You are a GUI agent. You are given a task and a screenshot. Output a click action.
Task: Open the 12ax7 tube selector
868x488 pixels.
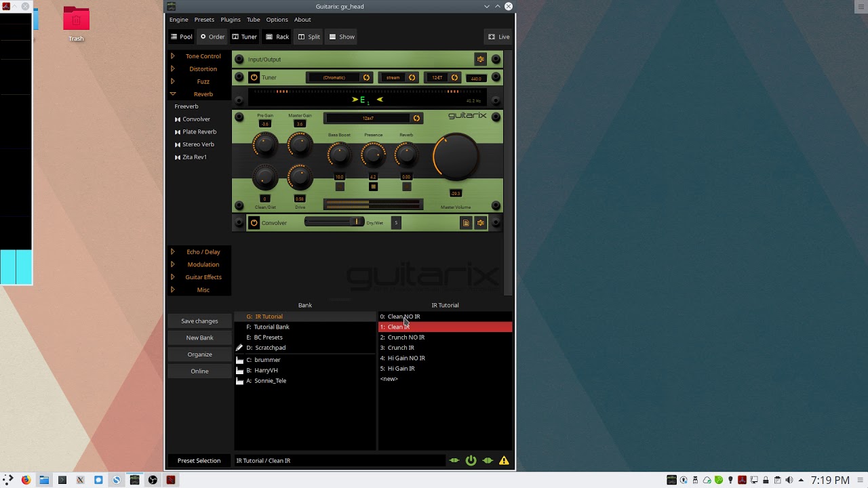tap(373, 118)
